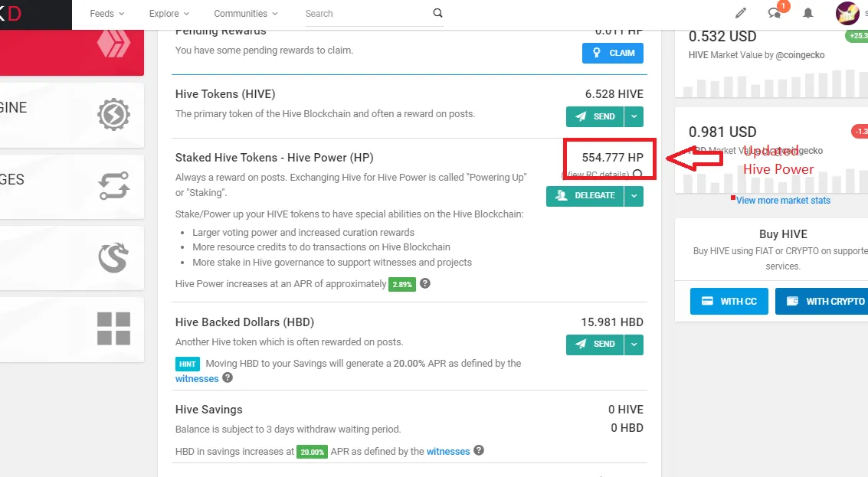
Task: Click the 20.00% savings APR badge
Action: 313,452
